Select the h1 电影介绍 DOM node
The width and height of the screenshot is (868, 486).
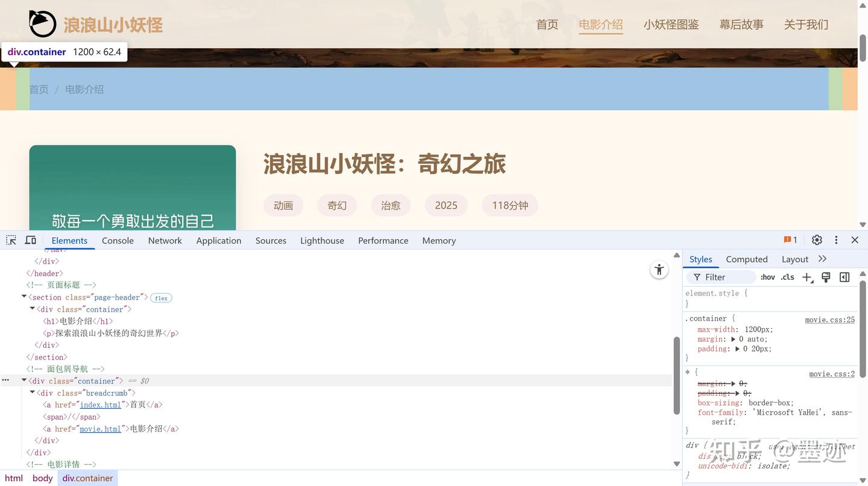tap(78, 321)
